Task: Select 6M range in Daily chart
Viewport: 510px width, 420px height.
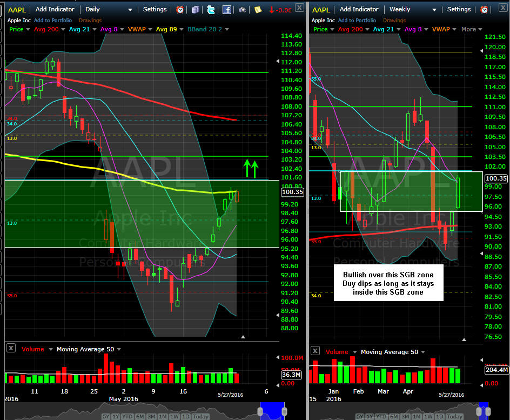Action: click(140, 416)
